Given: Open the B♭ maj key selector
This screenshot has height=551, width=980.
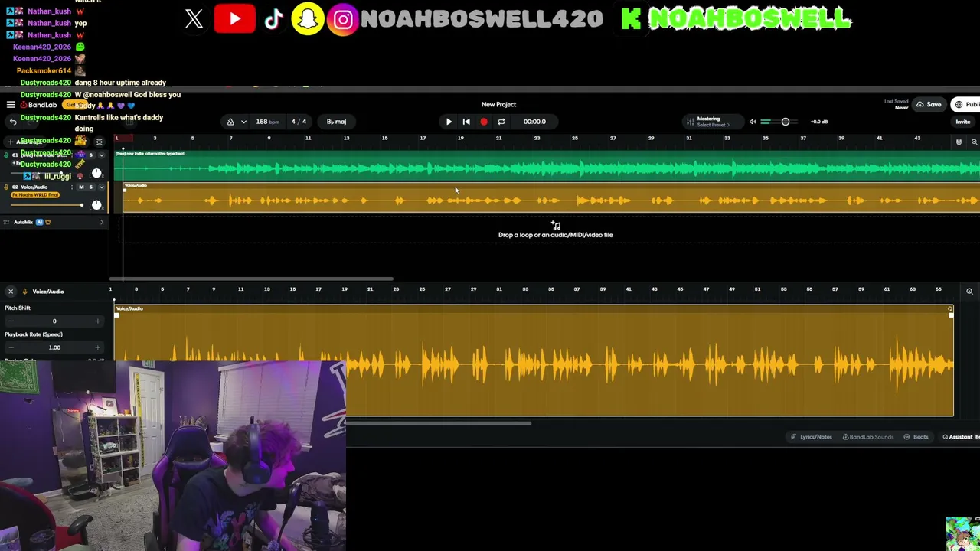Looking at the screenshot, I should [x=336, y=122].
